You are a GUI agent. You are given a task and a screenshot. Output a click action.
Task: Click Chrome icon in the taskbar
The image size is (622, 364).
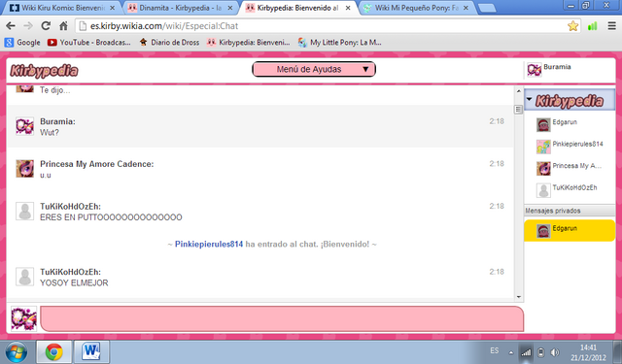[54, 352]
